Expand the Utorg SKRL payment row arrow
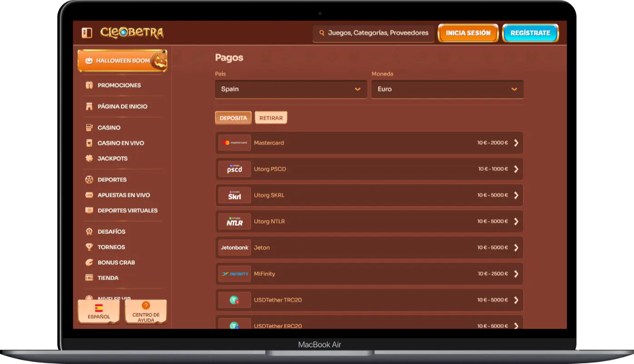The height and width of the screenshot is (364, 634). pos(516,195)
